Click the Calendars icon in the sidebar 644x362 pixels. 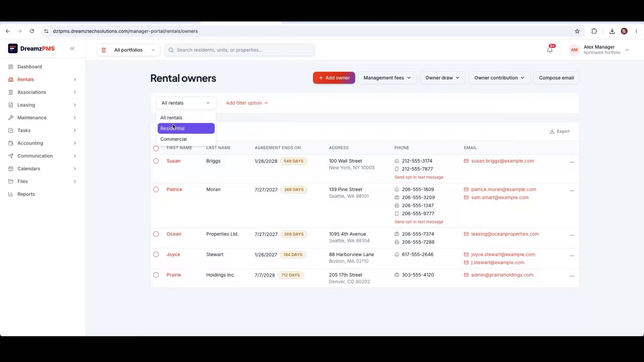pyautogui.click(x=11, y=169)
